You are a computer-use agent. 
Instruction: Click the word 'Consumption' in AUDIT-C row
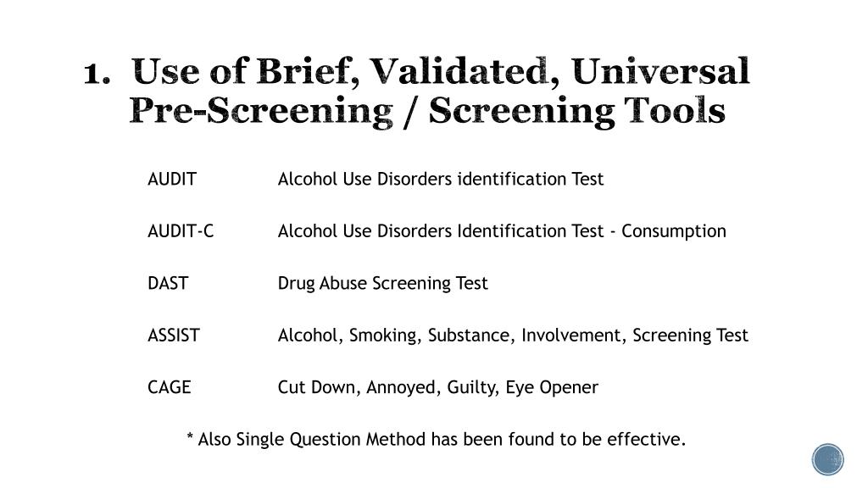click(x=674, y=231)
